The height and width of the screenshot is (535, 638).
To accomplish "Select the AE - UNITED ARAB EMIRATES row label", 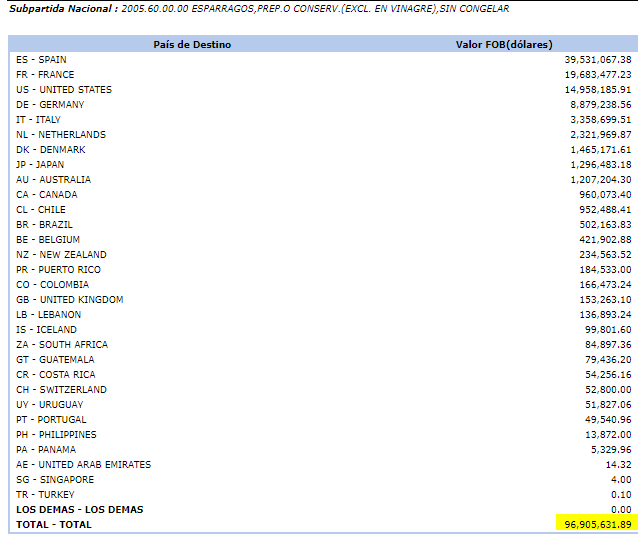I will (83, 465).
